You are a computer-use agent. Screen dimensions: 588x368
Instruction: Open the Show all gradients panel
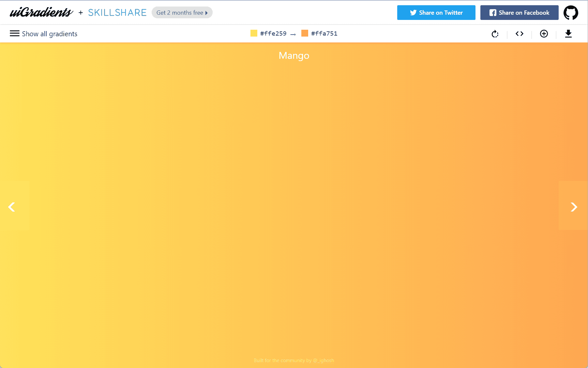[x=50, y=34]
